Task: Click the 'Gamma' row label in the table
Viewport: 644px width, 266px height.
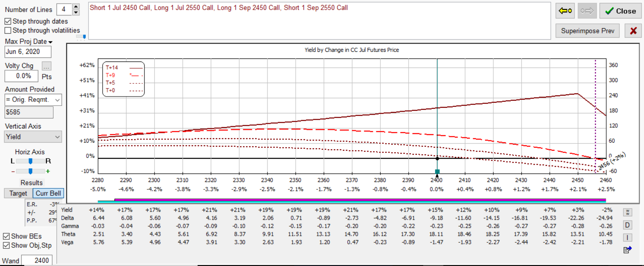Action: point(70,226)
